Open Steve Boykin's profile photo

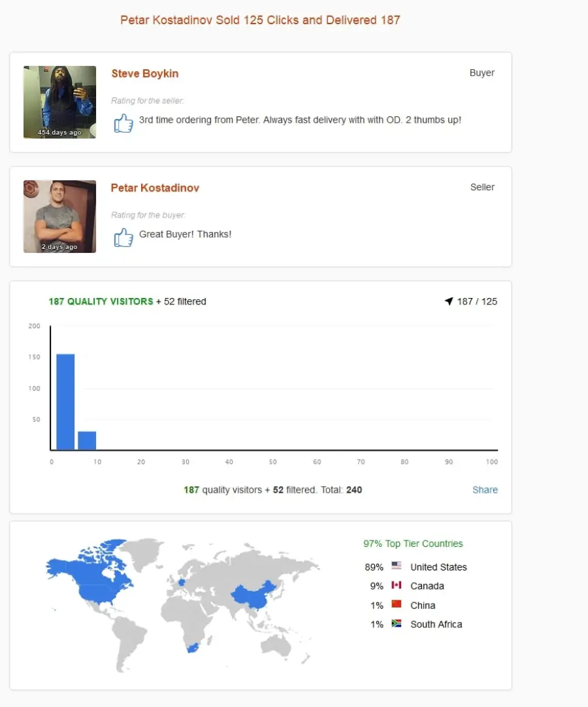pyautogui.click(x=59, y=102)
